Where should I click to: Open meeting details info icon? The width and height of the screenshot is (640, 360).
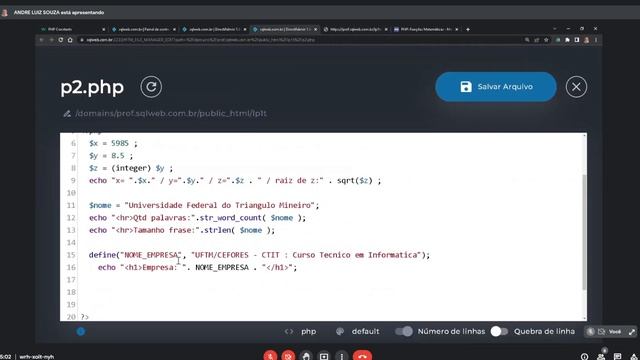(x=584, y=357)
